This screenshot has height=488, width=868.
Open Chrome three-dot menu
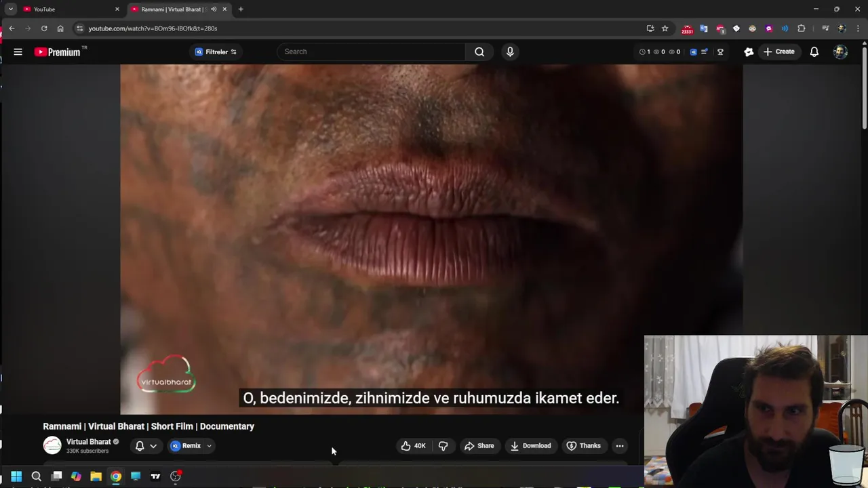pos(859,28)
